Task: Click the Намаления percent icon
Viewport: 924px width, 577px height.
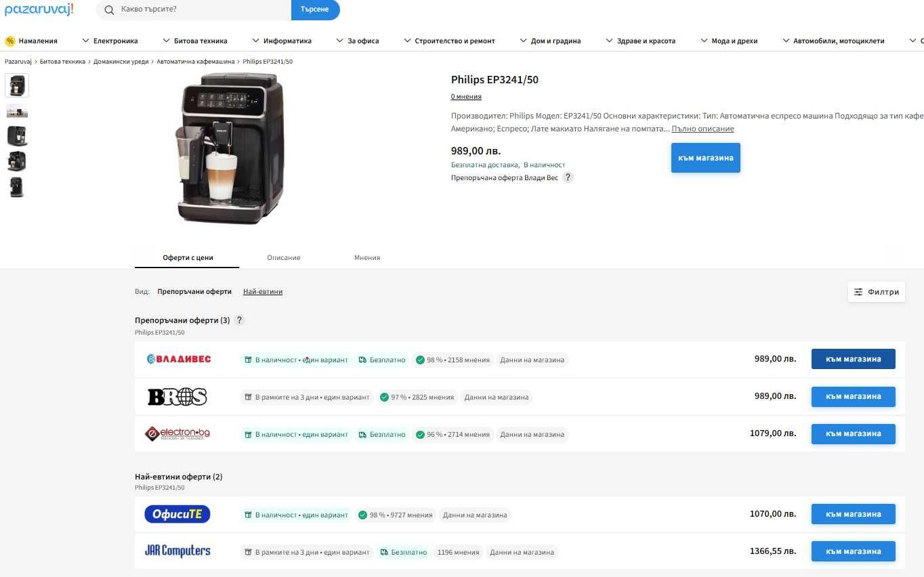Action: (x=9, y=41)
